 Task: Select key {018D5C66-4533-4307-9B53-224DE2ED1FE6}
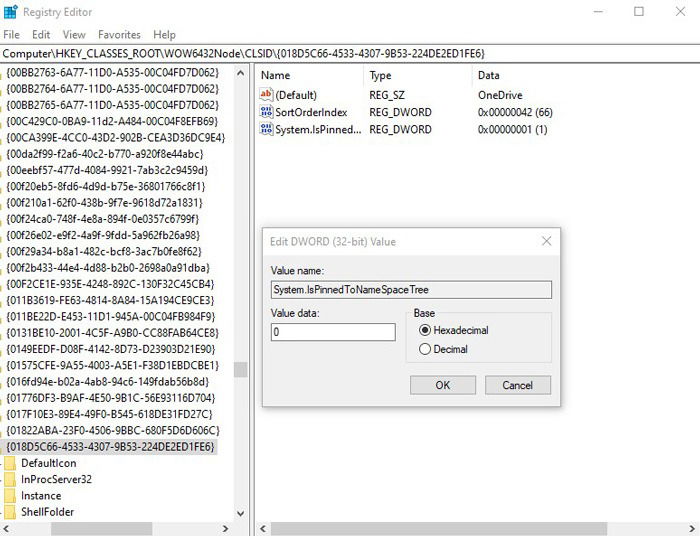pyautogui.click(x=110, y=446)
